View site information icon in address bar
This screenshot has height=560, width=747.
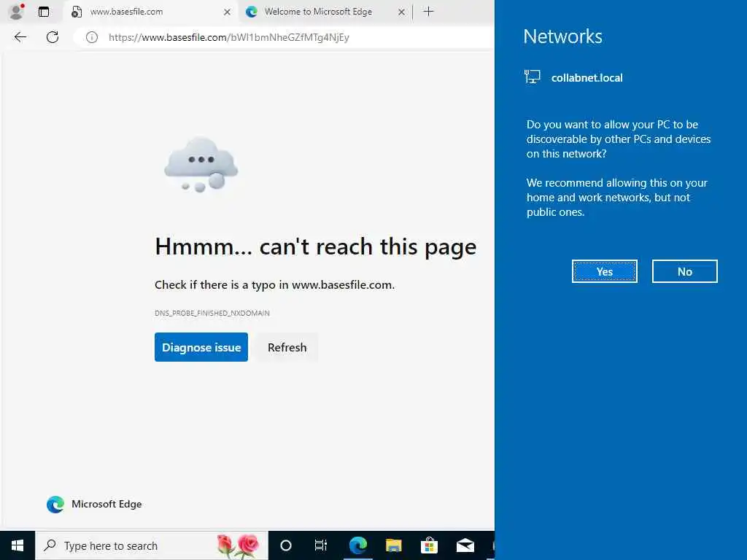click(x=91, y=37)
